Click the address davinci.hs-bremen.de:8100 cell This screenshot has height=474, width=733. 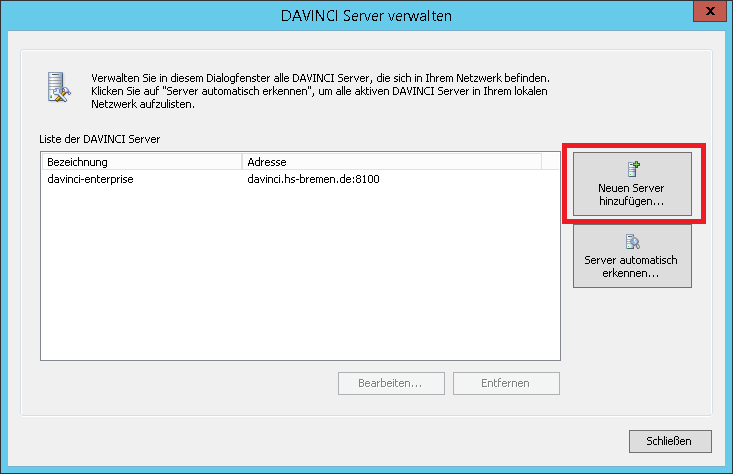pos(313,179)
